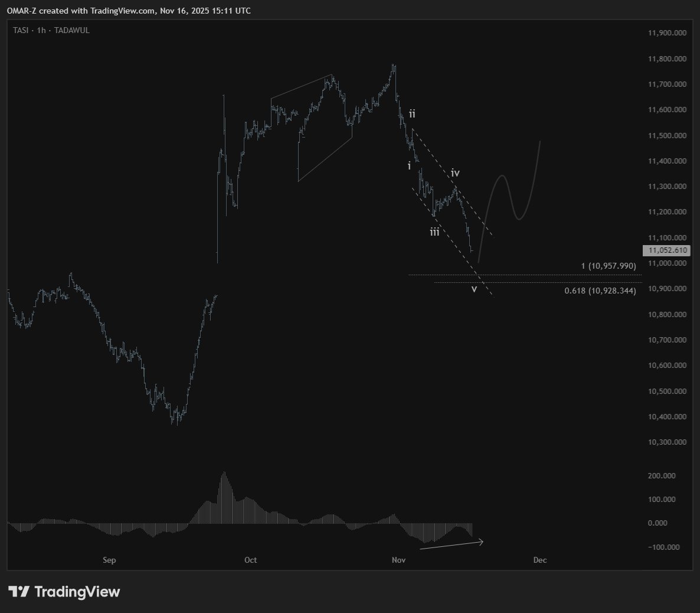Click the Dec label on time axis
Image resolution: width=700 pixels, height=613 pixels.
tap(539, 560)
